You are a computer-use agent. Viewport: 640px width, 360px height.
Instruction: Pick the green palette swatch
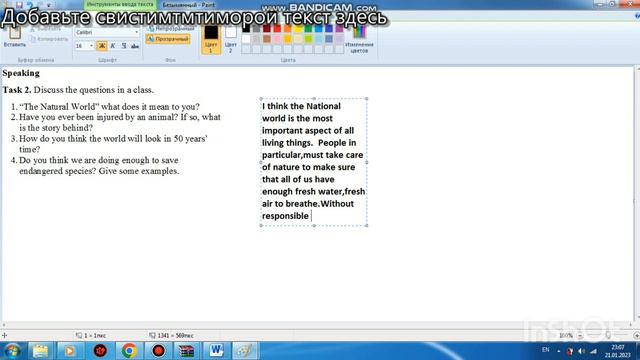point(309,29)
